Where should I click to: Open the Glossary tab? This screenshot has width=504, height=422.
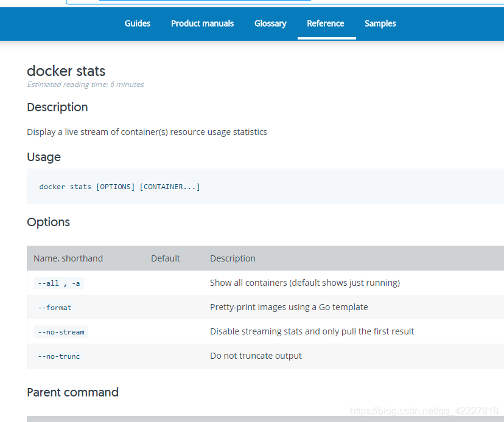[270, 24]
